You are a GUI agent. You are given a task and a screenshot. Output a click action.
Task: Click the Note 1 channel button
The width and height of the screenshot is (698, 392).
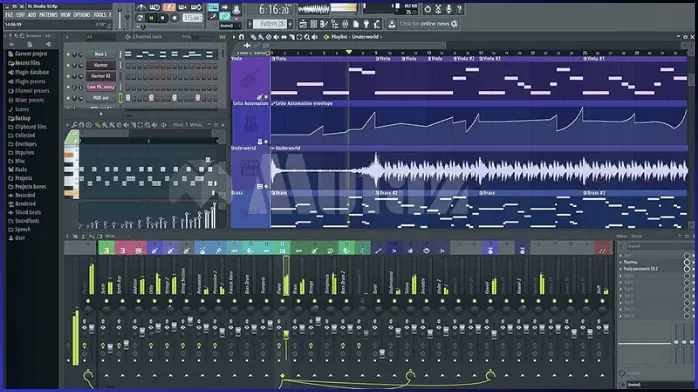101,54
